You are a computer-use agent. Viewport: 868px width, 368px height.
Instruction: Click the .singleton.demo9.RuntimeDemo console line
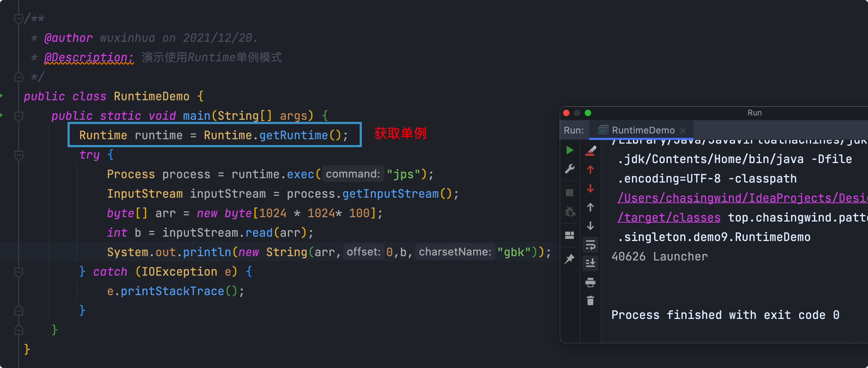(x=714, y=237)
